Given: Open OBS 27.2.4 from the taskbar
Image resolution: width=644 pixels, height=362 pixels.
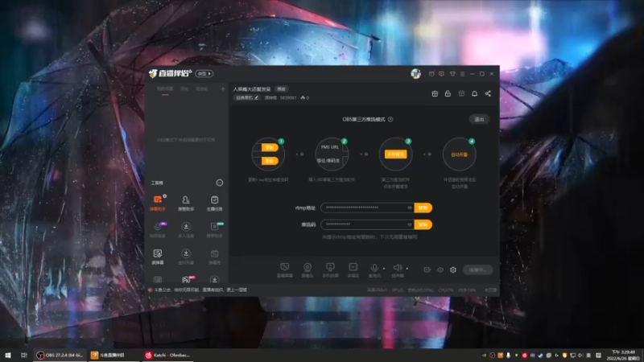Looking at the screenshot, I should pyautogui.click(x=60, y=355).
